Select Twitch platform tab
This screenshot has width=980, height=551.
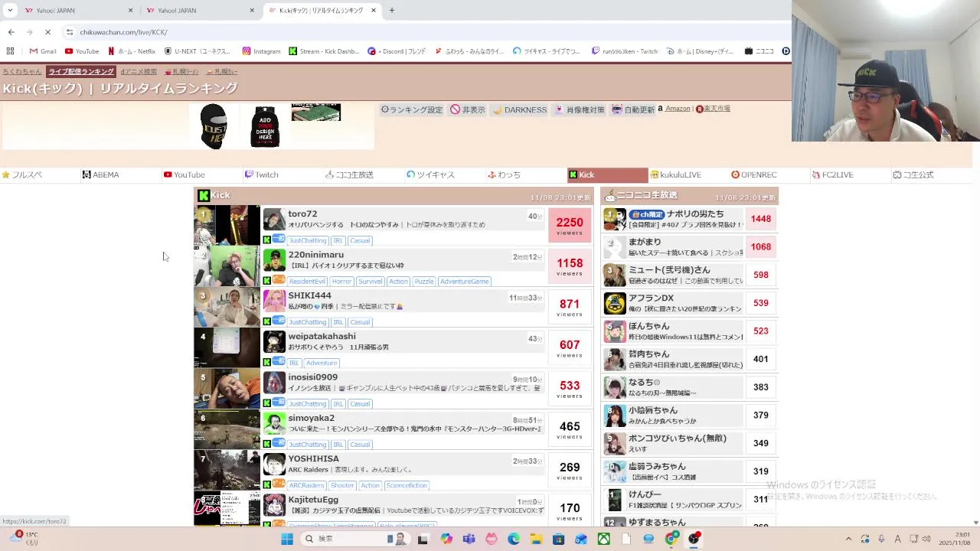(283, 174)
